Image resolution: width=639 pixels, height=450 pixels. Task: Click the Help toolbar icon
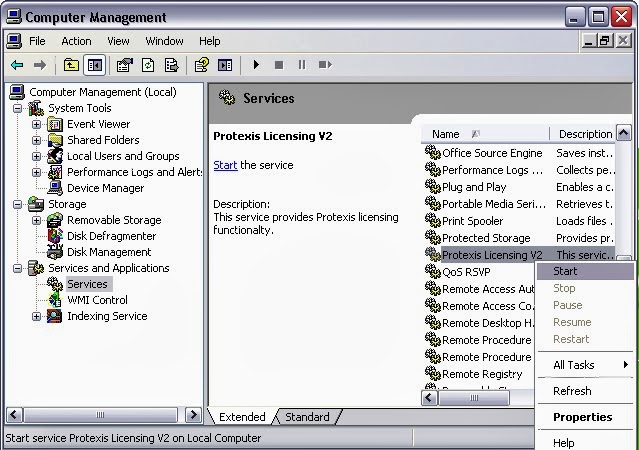(202, 65)
